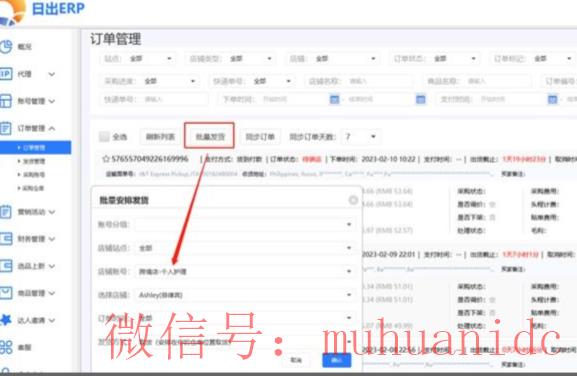577x376 pixels.
Task: Expand the 达人邀请 sidebar menu chevron
Action: 52,320
